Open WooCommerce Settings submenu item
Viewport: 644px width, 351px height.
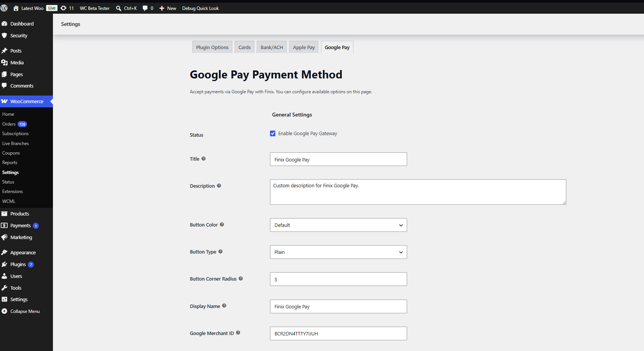tap(10, 172)
